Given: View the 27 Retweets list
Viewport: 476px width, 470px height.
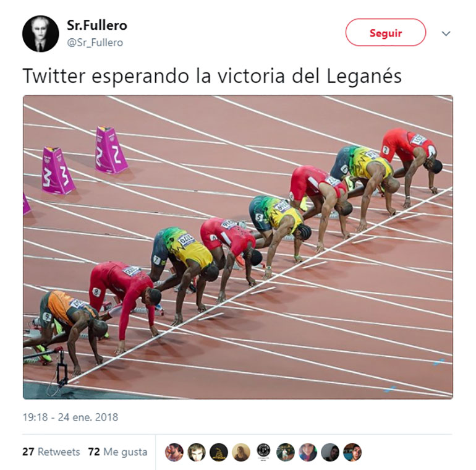Looking at the screenshot, I should (x=51, y=452).
